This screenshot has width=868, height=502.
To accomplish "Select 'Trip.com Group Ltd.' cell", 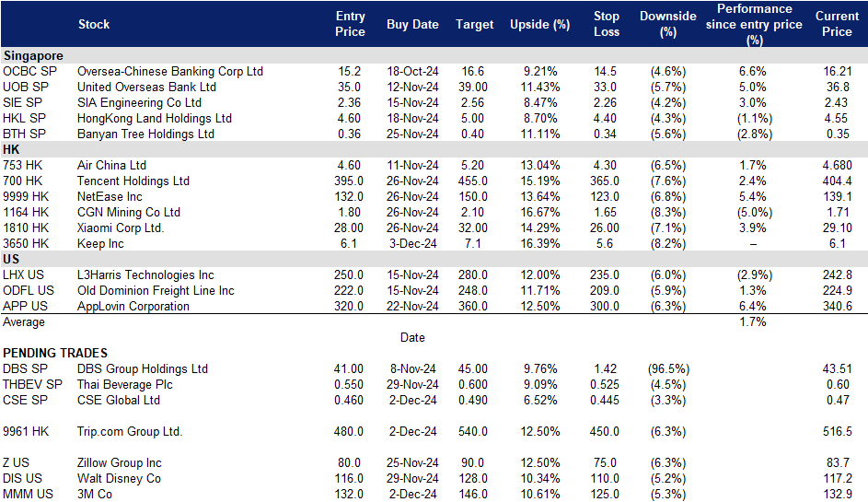I will pyautogui.click(x=130, y=432).
